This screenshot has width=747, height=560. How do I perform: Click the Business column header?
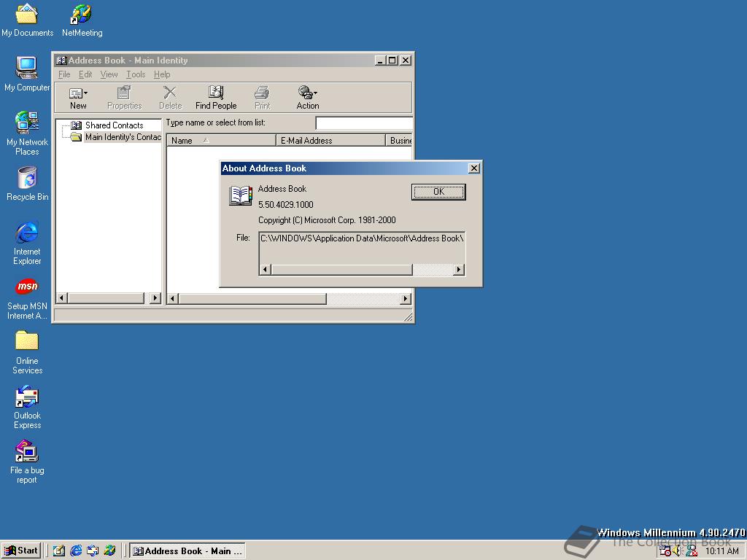(x=399, y=140)
